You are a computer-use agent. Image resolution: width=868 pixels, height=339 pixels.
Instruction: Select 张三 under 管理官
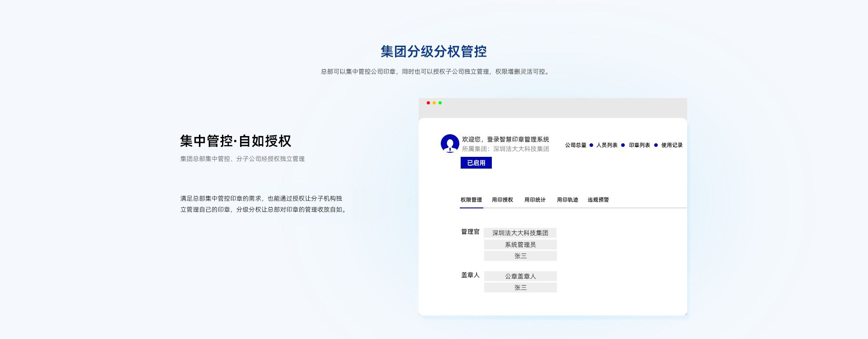tap(520, 256)
